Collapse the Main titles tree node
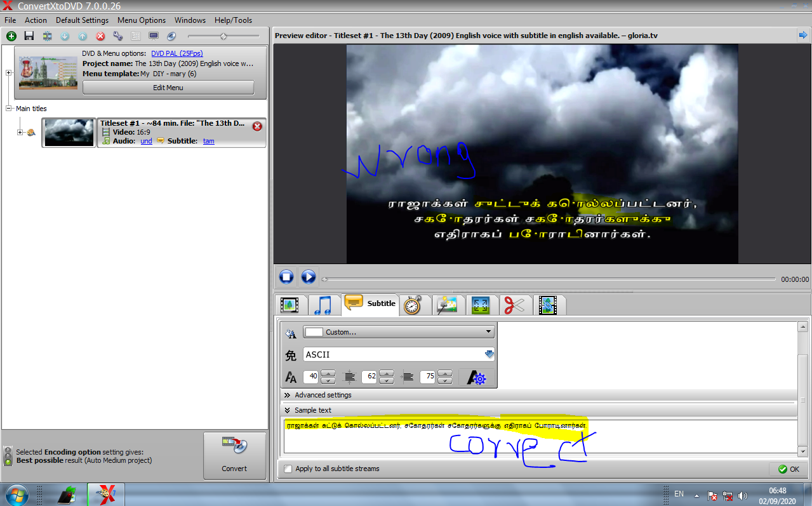The image size is (812, 506). [x=9, y=109]
